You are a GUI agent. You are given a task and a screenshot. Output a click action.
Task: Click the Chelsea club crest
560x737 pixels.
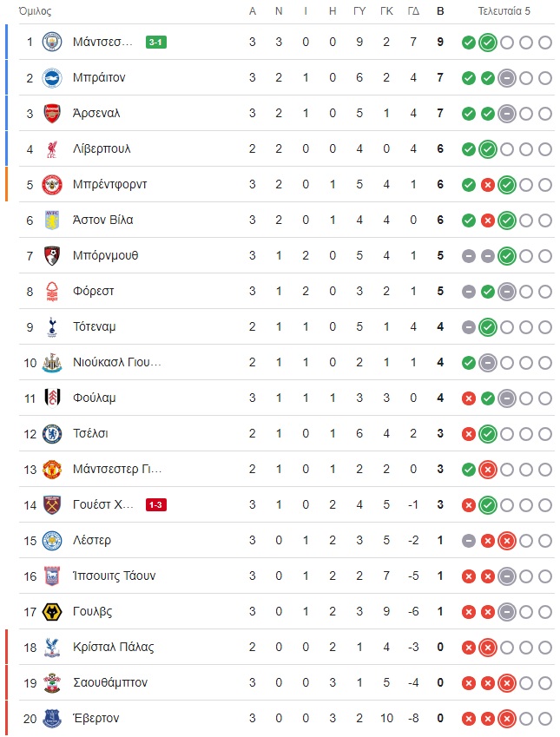tap(52, 434)
